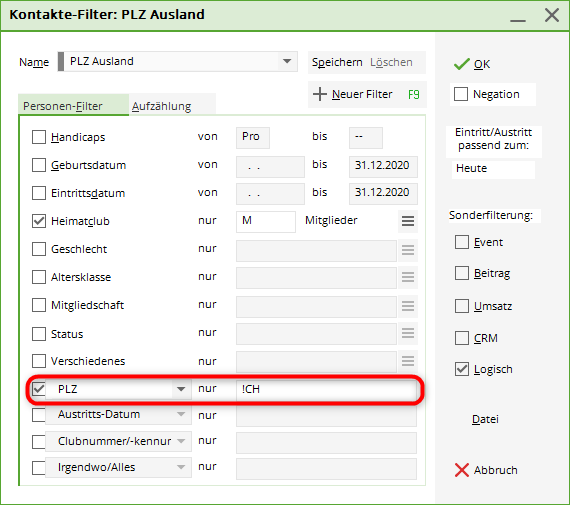Expand the Irgendwo/Alles dropdown
Viewport: 570px width, 505px height.
click(x=181, y=467)
